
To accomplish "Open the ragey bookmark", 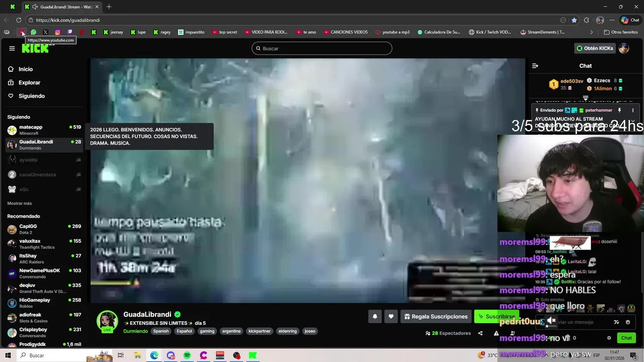I will [162, 32].
